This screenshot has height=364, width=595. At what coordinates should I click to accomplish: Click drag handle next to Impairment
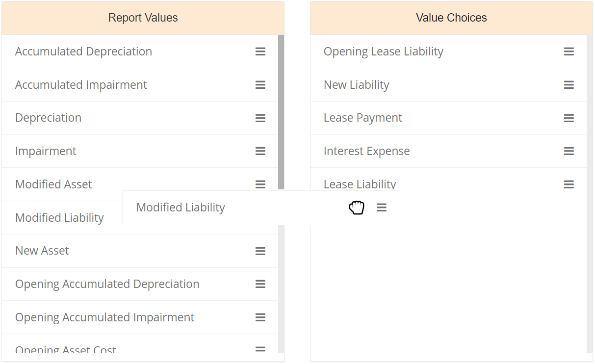tap(260, 151)
